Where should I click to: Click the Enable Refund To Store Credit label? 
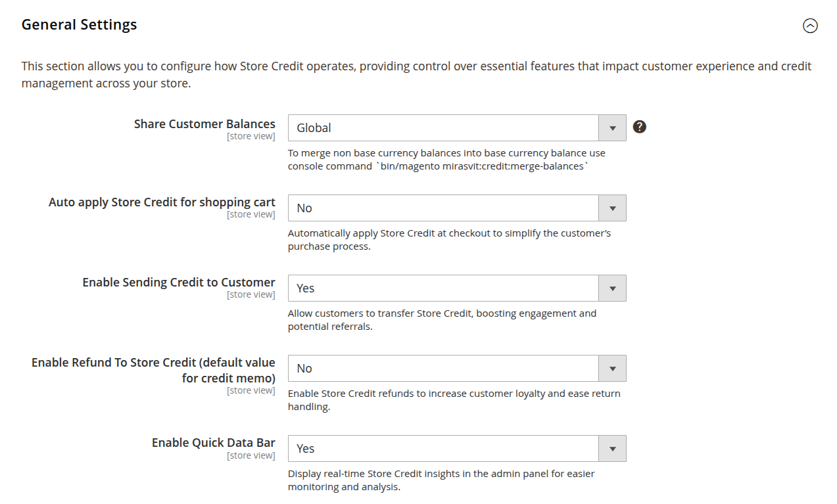point(153,370)
